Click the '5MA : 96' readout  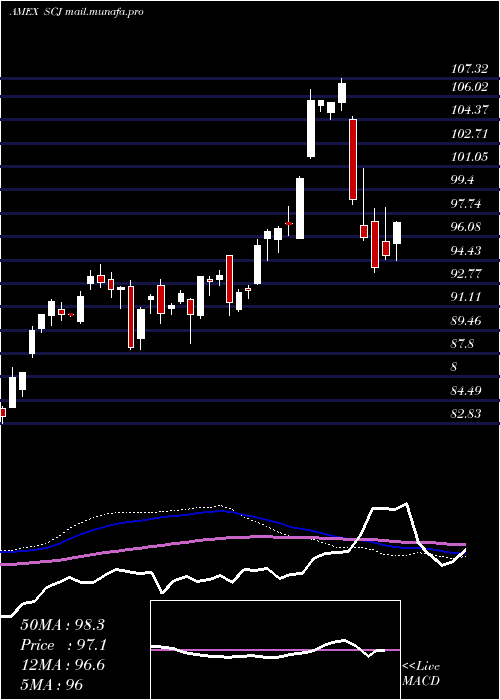[x=52, y=685]
